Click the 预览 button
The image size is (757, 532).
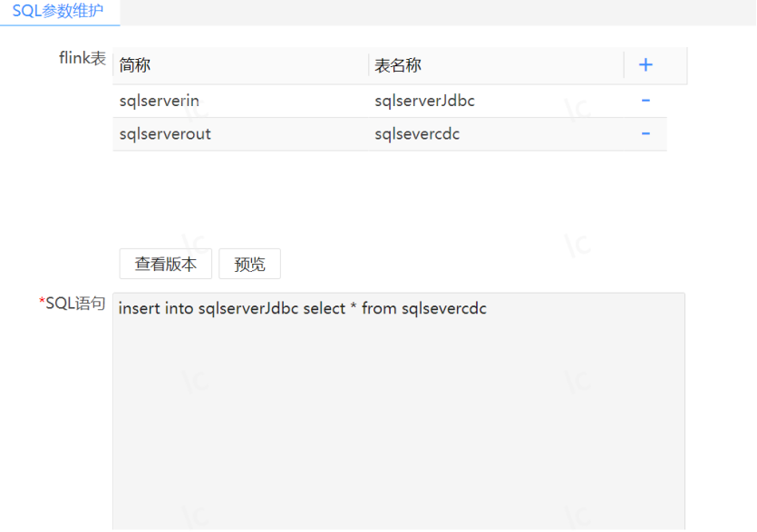pyautogui.click(x=249, y=264)
